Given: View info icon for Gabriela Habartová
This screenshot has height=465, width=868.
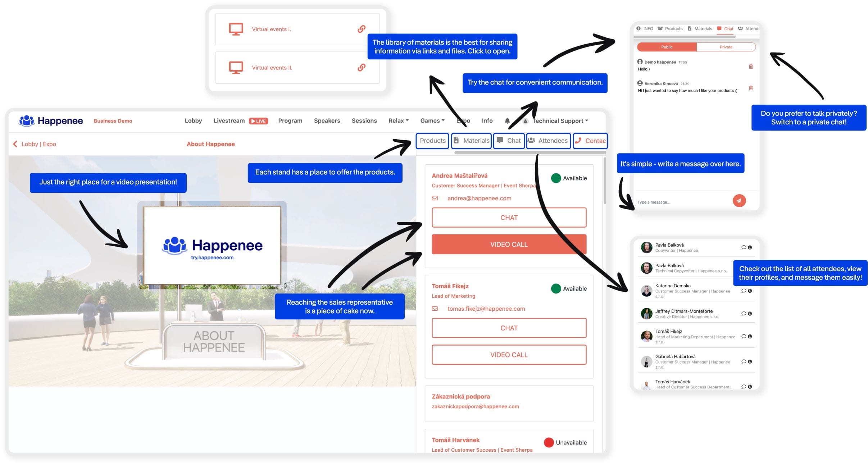Looking at the screenshot, I should (750, 362).
